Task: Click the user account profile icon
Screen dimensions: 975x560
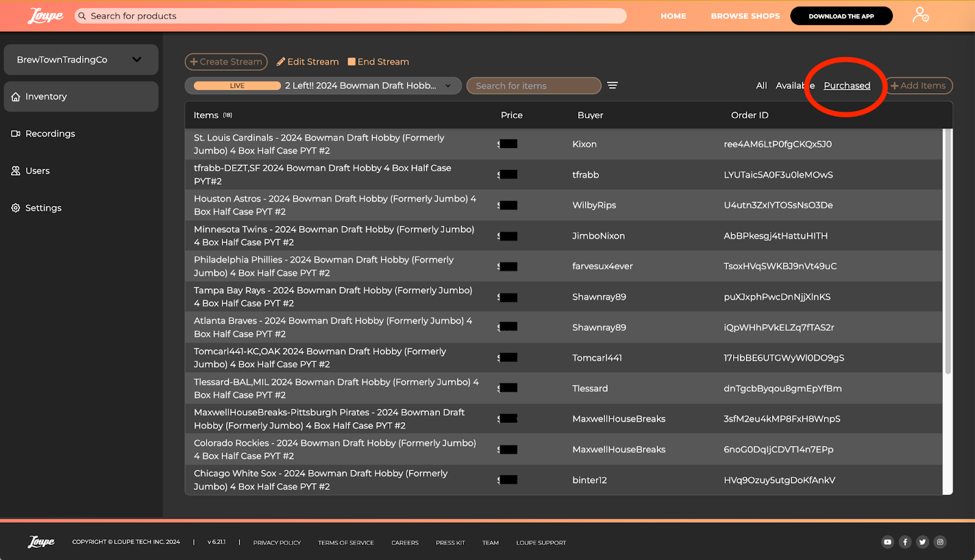Action: [920, 15]
